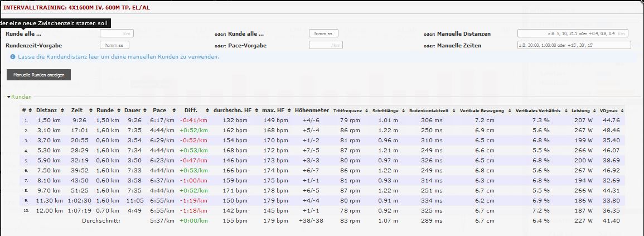Sort by the Schrittlänge column header
This screenshot has width=644, height=236.
(387, 110)
